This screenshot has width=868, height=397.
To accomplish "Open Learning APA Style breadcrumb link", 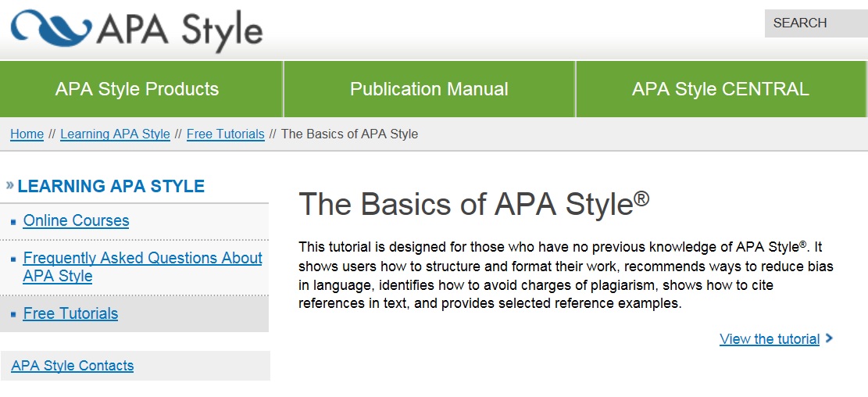I will [x=115, y=134].
